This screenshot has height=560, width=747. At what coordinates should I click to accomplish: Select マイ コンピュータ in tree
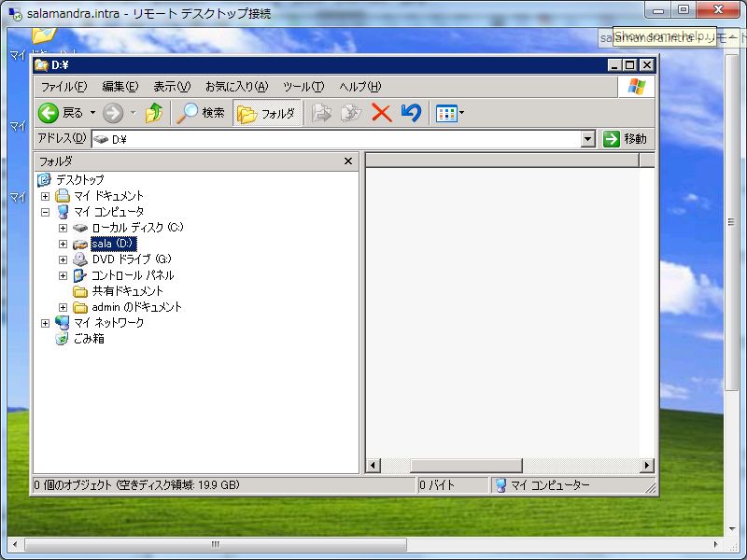[108, 212]
